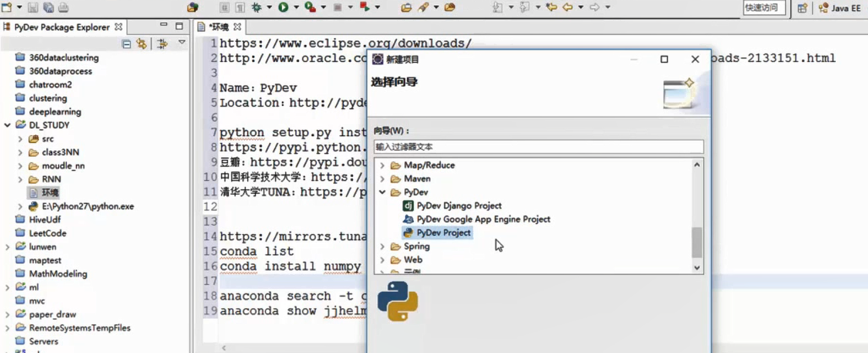Click the Save All toolbar icon
The width and height of the screenshot is (868, 353).
pyautogui.click(x=48, y=7)
